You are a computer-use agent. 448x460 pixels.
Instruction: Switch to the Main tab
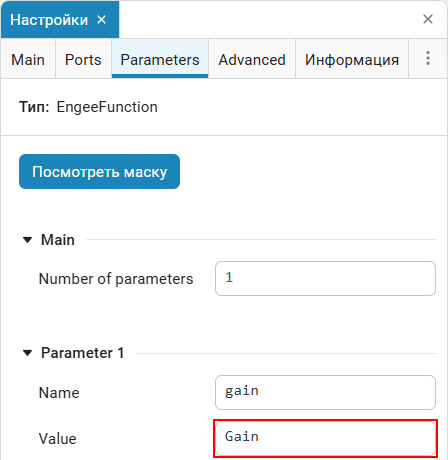(x=28, y=59)
